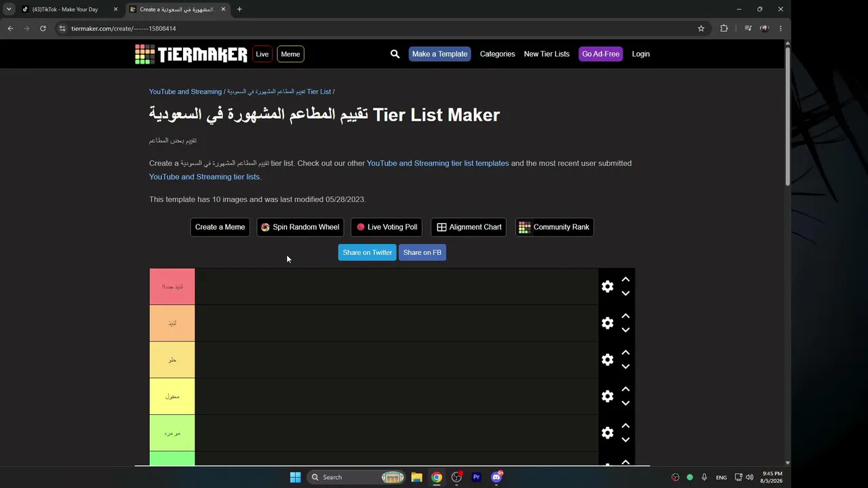Screen dimensions: 868x488
Task: Open YouTube and Streaming breadcrumb link
Action: [185, 91]
